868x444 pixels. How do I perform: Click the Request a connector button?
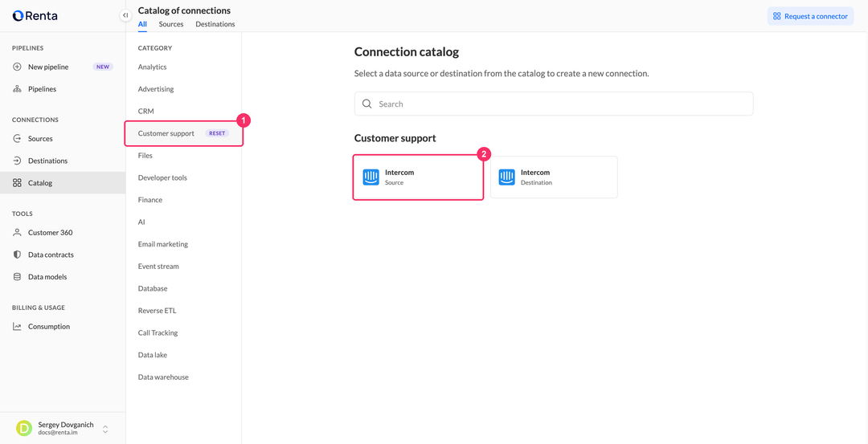click(810, 16)
